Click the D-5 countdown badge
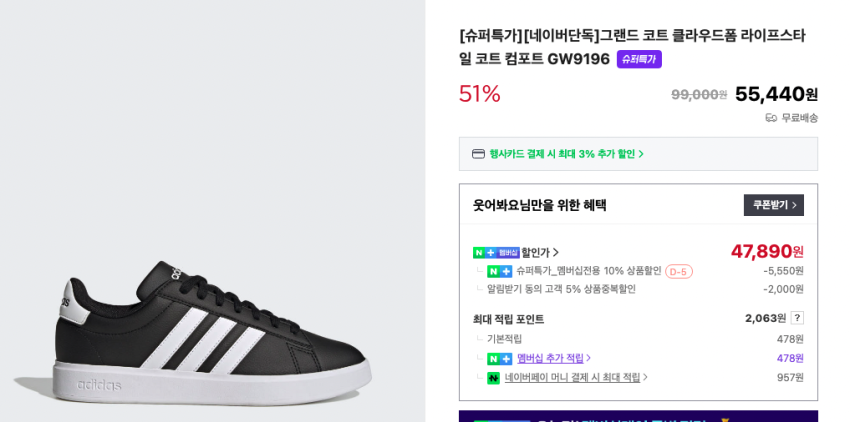Image resolution: width=850 pixels, height=422 pixels. coord(679,271)
